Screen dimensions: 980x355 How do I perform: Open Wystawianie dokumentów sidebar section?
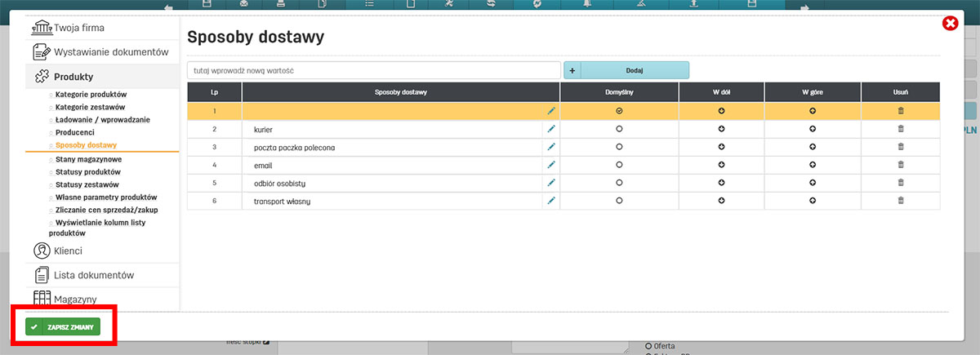coord(110,52)
